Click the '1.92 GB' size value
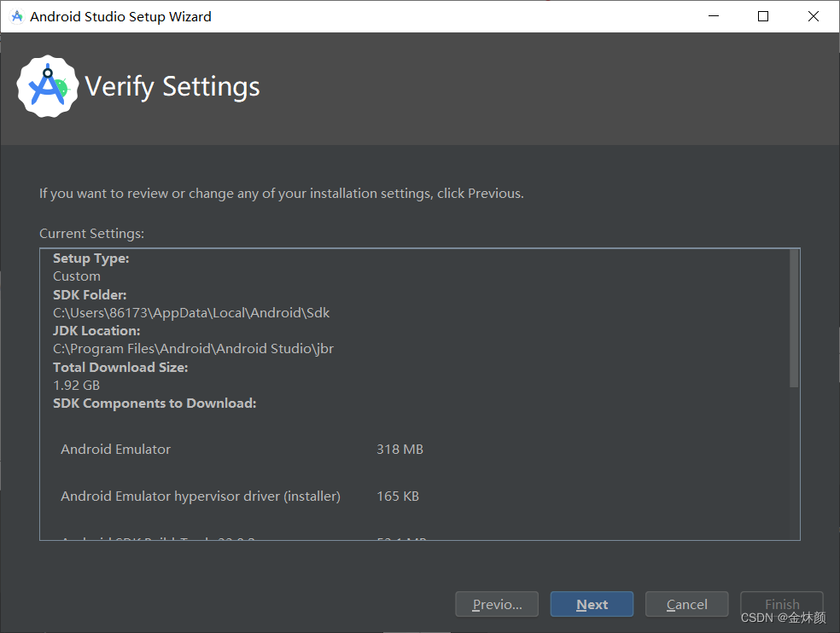 [77, 385]
